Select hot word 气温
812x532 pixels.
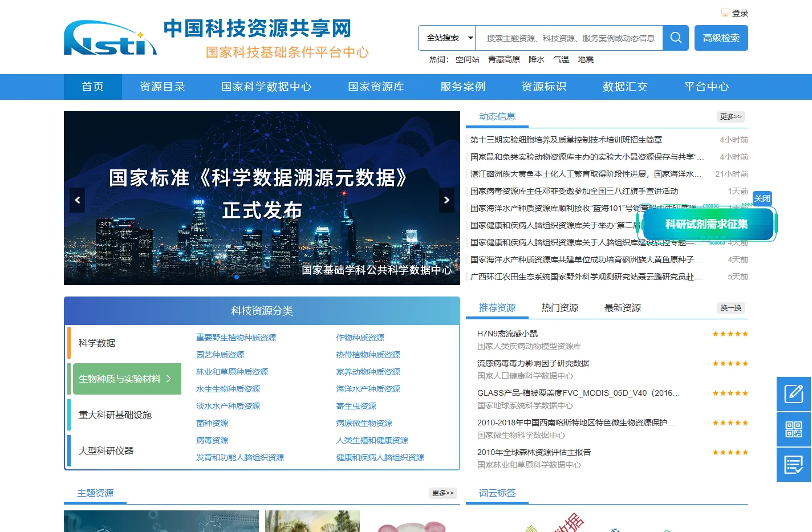(x=561, y=59)
